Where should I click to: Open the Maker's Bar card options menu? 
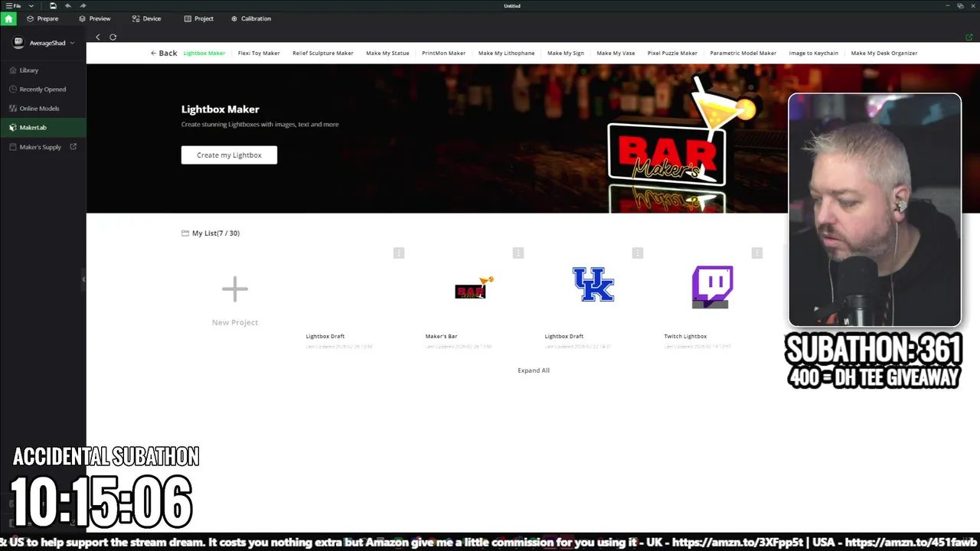(x=518, y=253)
